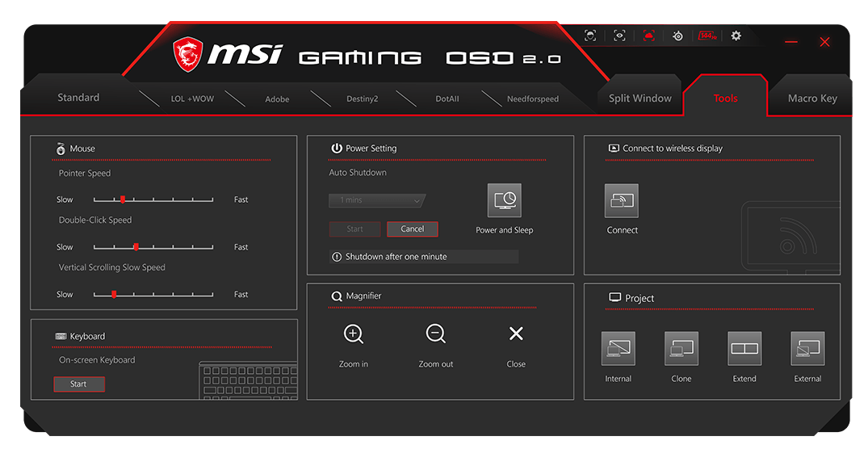Close the magnifier with the X icon
This screenshot has width=868, height=449.
516,334
